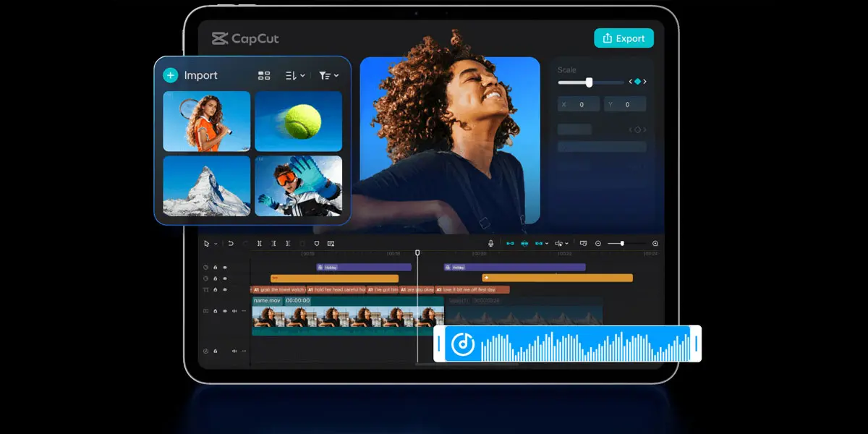Select the second orange effect clip
The image size is (868, 434).
557,278
